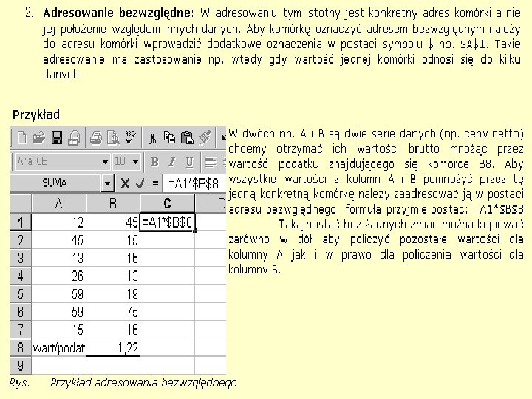Select the Format Painter brush icon
The image size is (532, 399).
(205, 137)
